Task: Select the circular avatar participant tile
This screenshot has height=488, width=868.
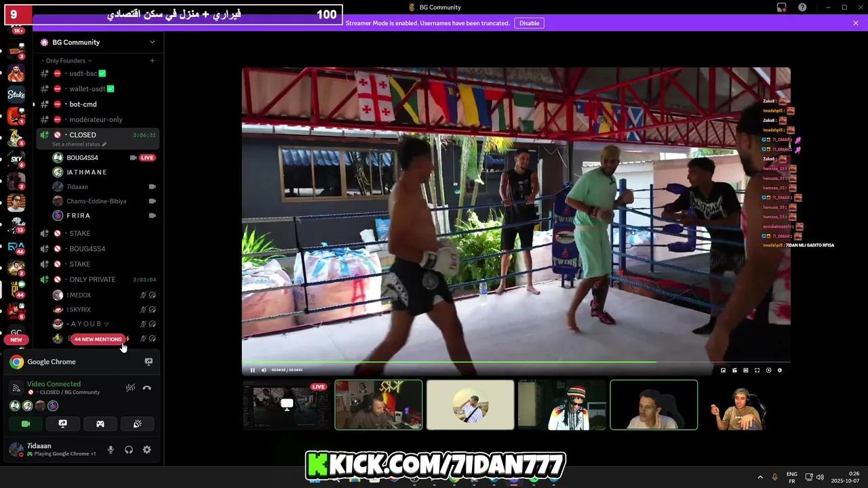Action: tap(470, 405)
